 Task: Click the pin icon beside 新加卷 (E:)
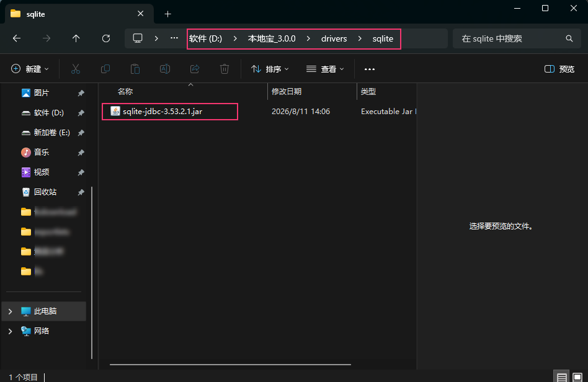(81, 133)
